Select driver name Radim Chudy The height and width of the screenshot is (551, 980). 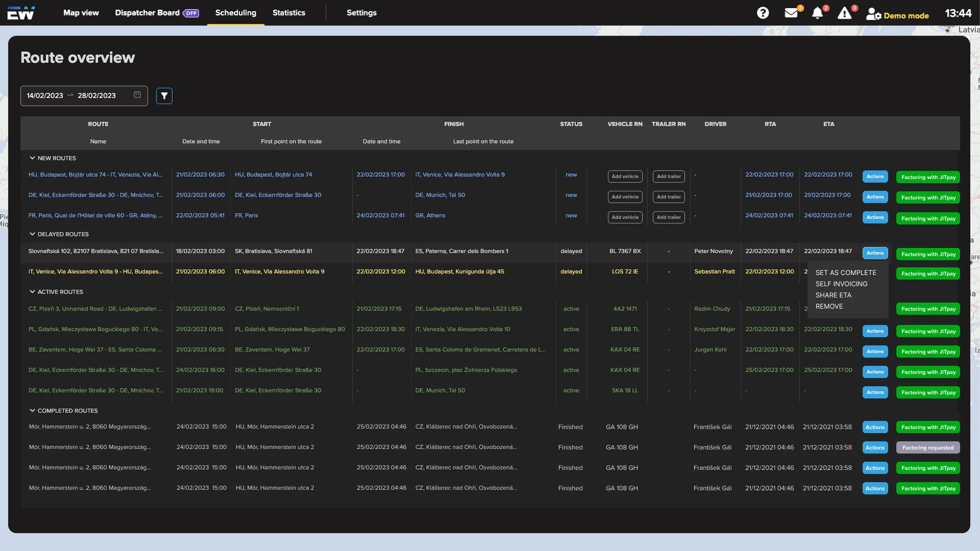tap(712, 309)
